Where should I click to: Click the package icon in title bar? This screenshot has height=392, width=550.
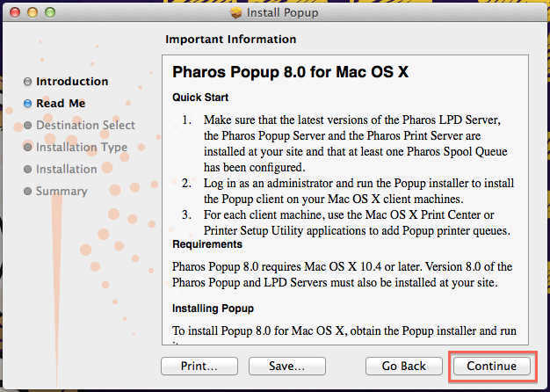click(236, 12)
